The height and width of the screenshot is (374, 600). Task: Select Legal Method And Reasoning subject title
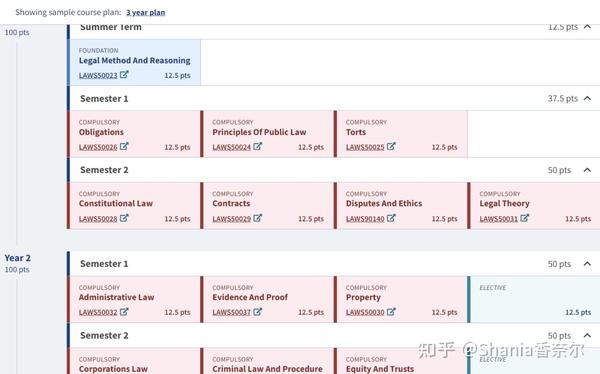pos(134,60)
